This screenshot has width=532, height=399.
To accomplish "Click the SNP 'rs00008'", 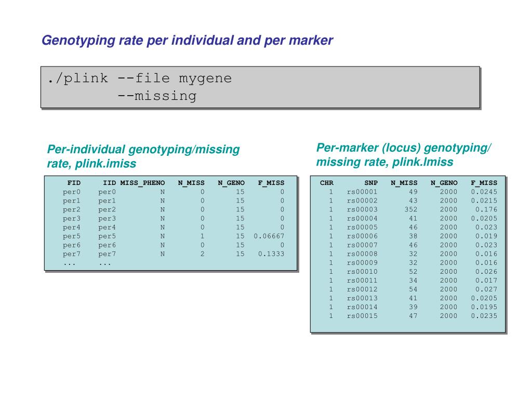I will click(x=362, y=254).
